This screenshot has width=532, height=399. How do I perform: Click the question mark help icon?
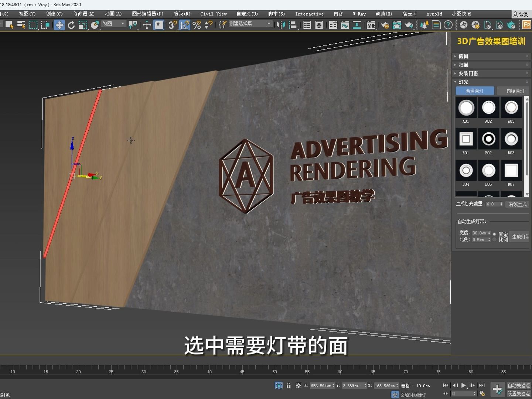[448, 25]
